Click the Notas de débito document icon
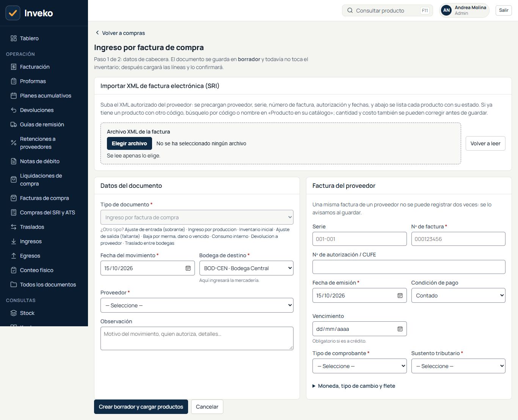Screen dimensions: 518x420 (14, 161)
